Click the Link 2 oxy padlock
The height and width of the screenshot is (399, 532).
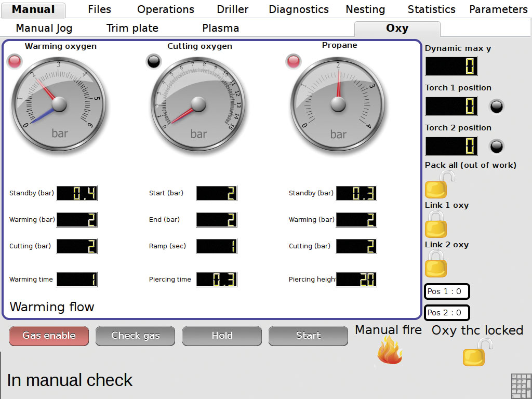pos(435,265)
